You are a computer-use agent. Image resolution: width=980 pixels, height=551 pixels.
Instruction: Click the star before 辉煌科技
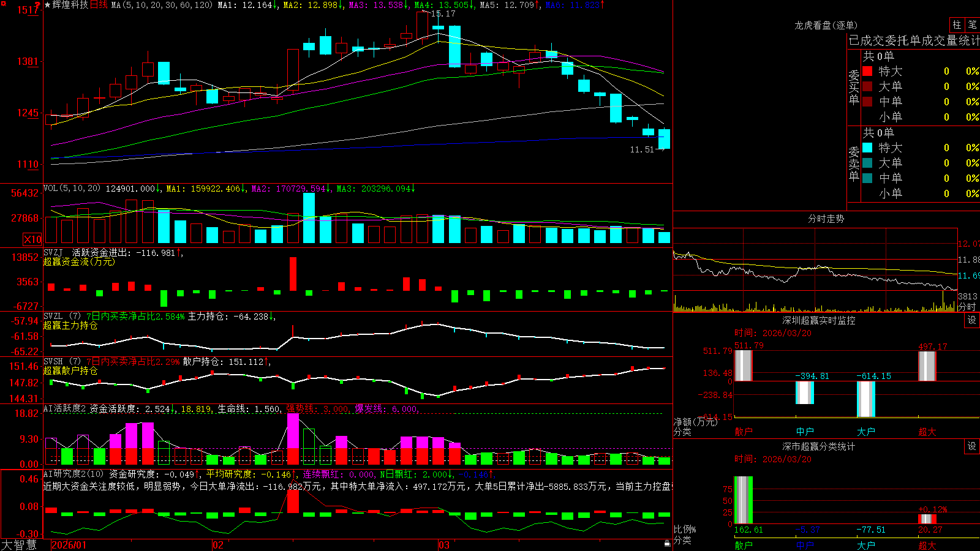pos(48,5)
